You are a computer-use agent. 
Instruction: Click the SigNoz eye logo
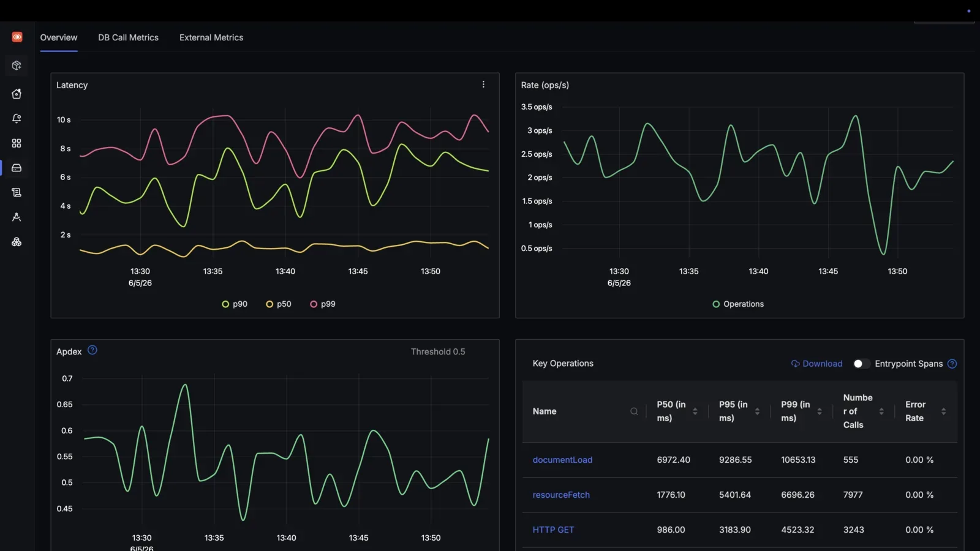[x=17, y=37]
